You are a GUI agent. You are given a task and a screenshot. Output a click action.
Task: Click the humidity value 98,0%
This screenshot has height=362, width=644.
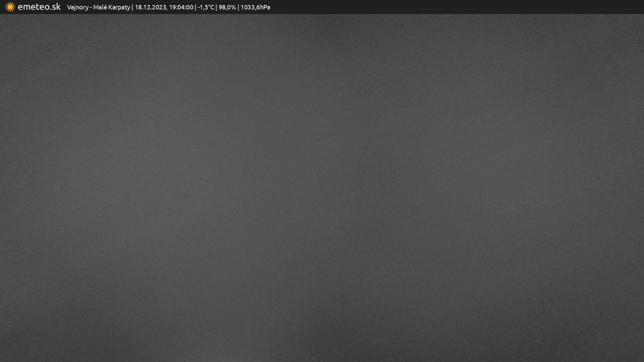point(227,7)
